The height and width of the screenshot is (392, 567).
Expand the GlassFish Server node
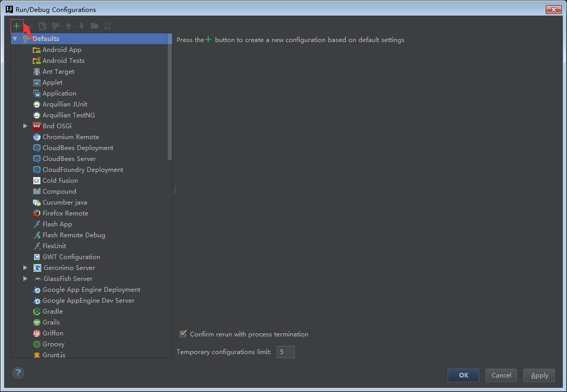(25, 278)
